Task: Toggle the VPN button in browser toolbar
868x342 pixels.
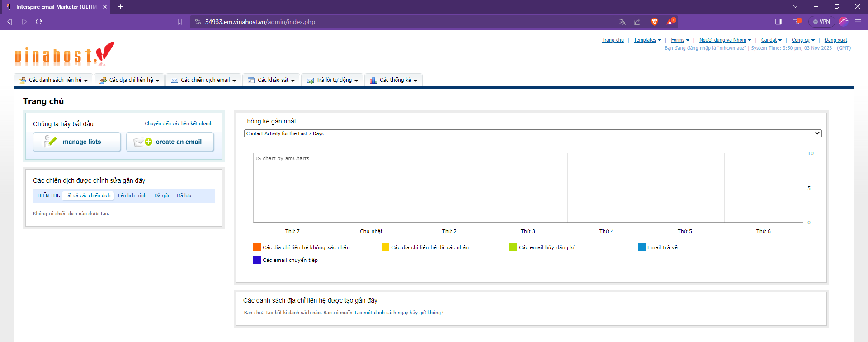Action: 821,22
